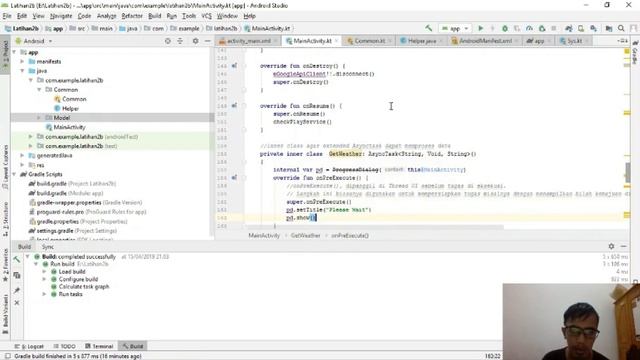
Task: Close the build output with X icon
Action: point(17,303)
